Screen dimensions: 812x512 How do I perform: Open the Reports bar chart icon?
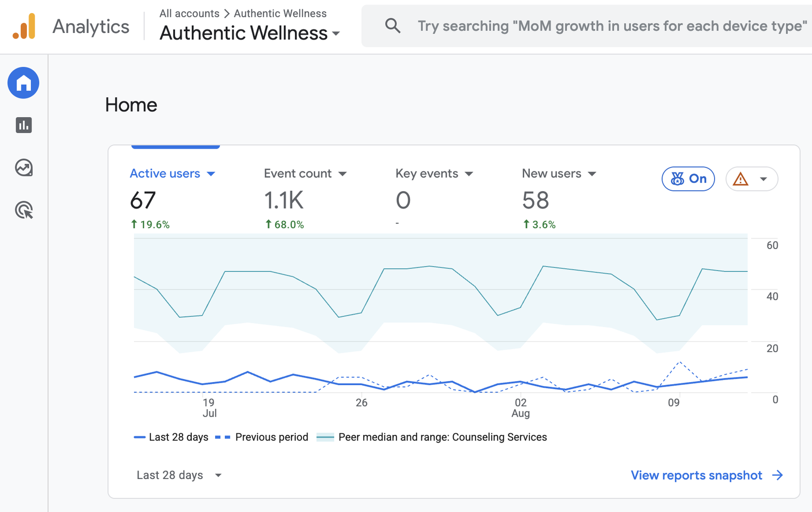click(x=23, y=125)
